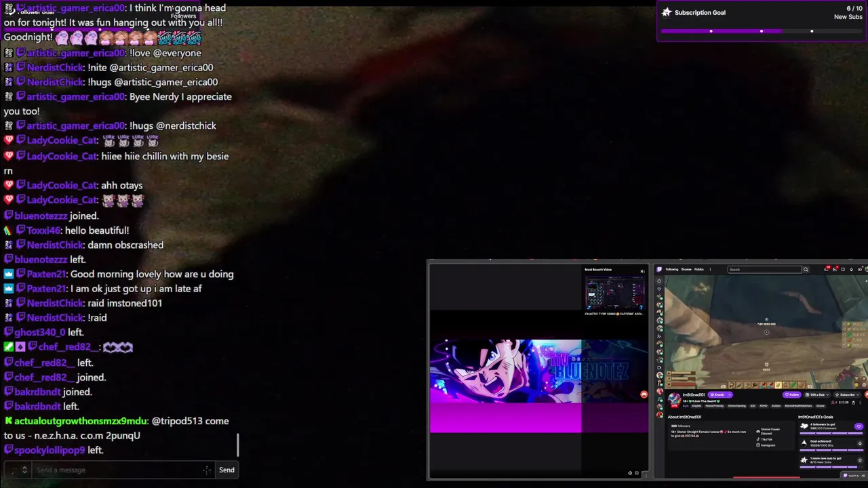
Task: Grab the chat panel scrollbar thumb
Action: tap(238, 445)
